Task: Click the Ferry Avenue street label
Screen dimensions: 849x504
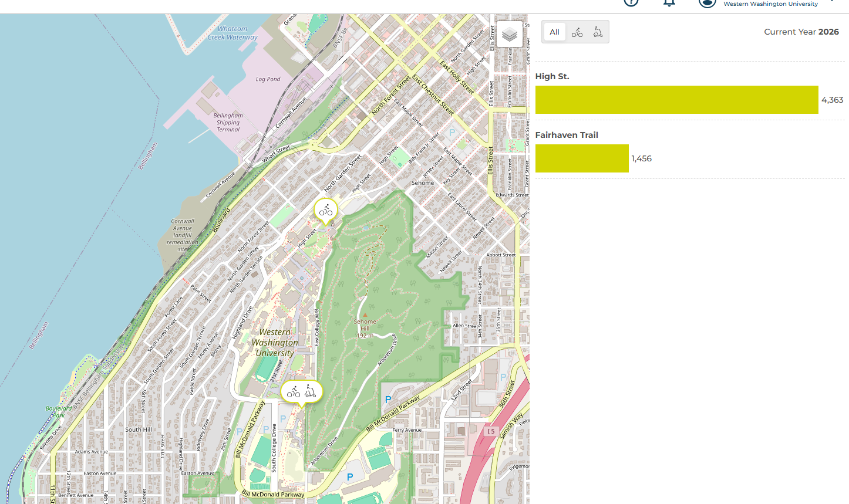Action: (x=407, y=430)
